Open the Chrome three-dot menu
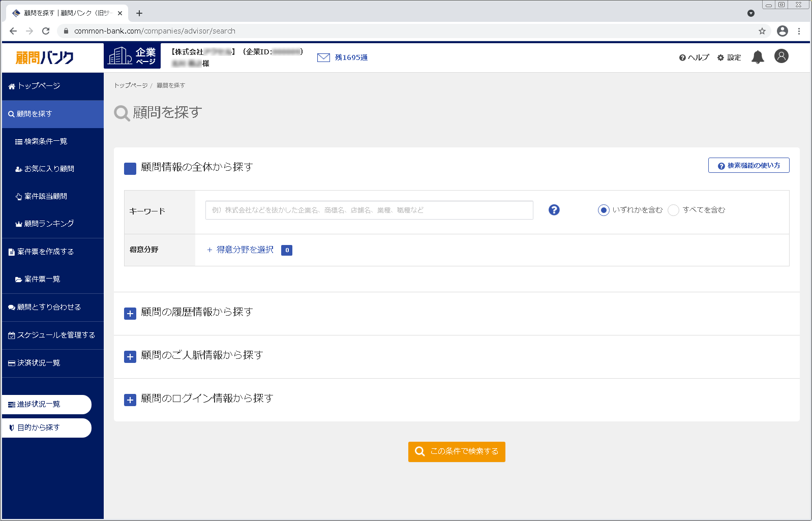The height and width of the screenshot is (521, 812). point(799,31)
